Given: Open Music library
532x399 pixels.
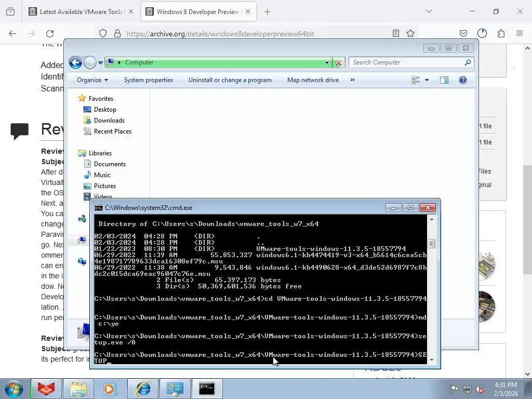Looking at the screenshot, I should (x=102, y=175).
